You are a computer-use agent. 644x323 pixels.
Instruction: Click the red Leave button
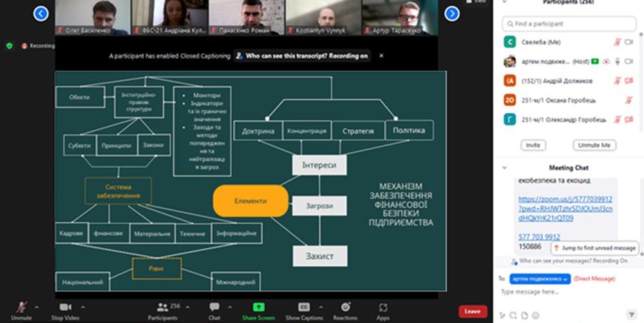pos(472,311)
